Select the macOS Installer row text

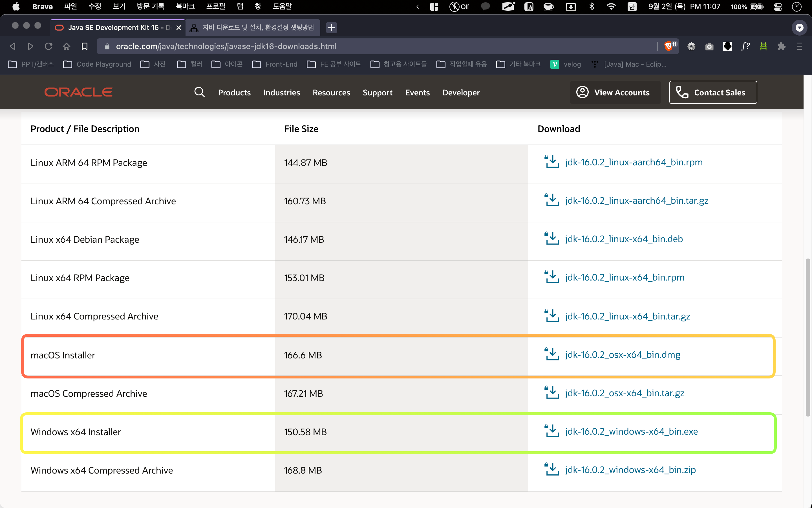[63, 355]
